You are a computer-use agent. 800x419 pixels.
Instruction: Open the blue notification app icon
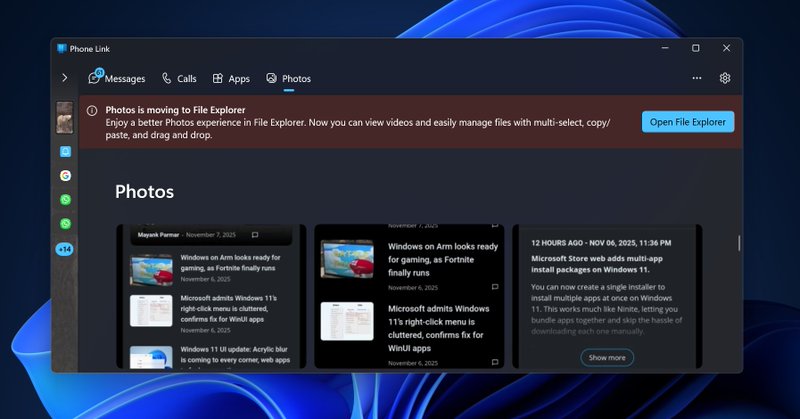pos(65,152)
